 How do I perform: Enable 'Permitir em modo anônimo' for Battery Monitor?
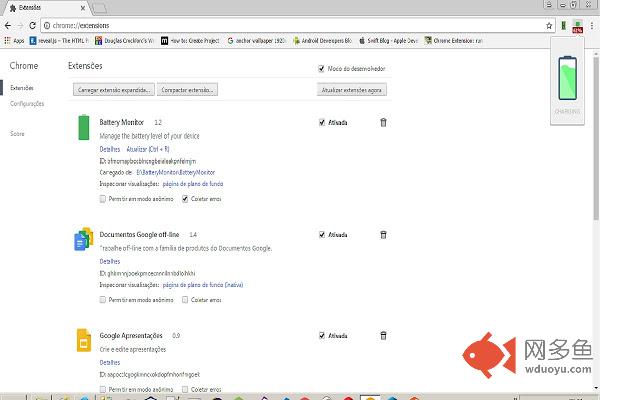click(103, 198)
